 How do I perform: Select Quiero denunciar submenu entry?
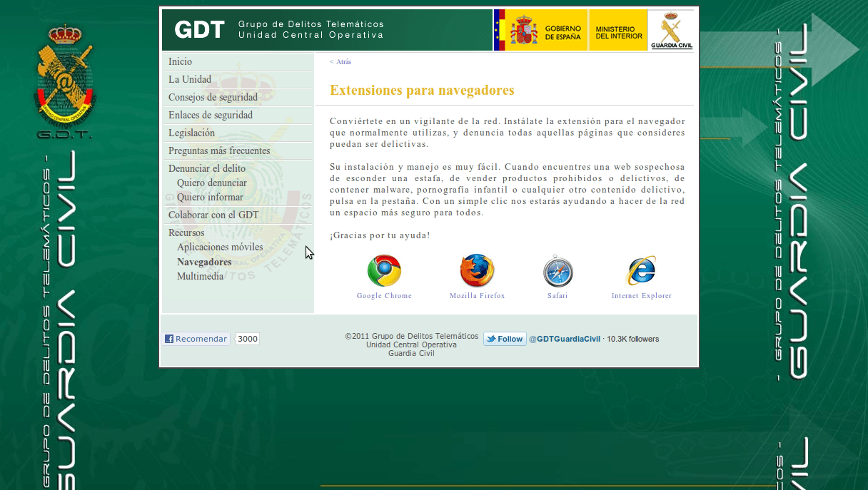point(212,183)
